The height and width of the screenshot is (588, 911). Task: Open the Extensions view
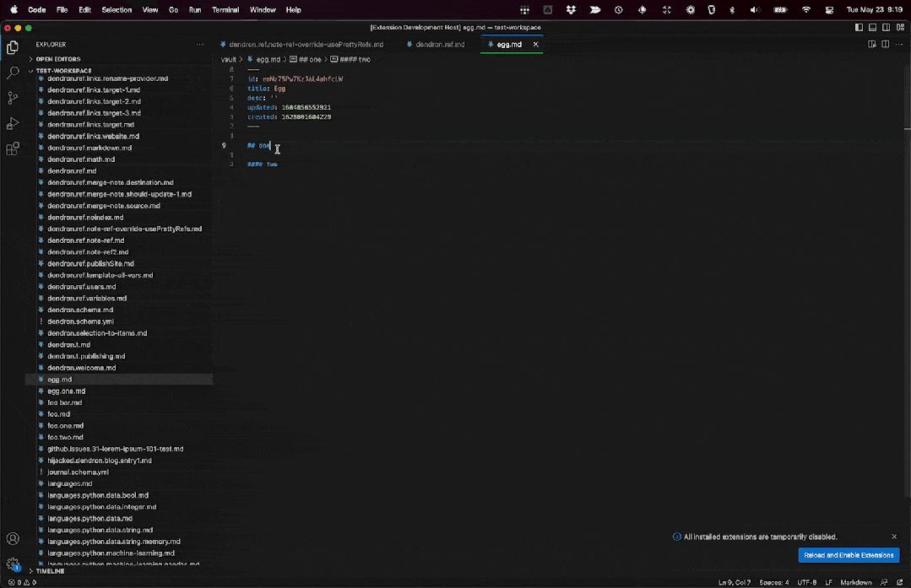click(13, 149)
